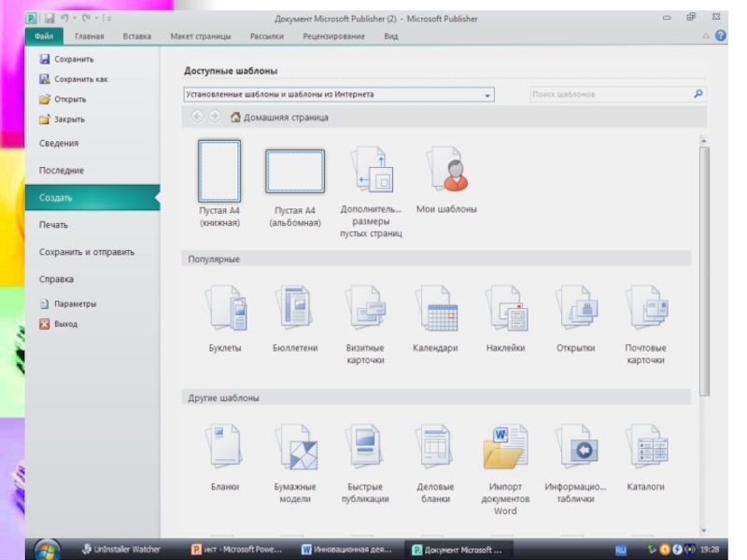Open the Календари template category
The height and width of the screenshot is (560, 747).
pos(435,309)
